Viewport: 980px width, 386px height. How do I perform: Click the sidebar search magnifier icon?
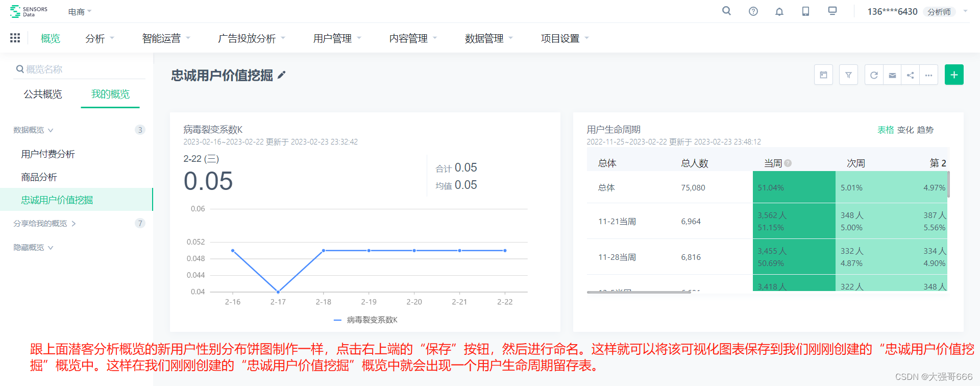20,69
